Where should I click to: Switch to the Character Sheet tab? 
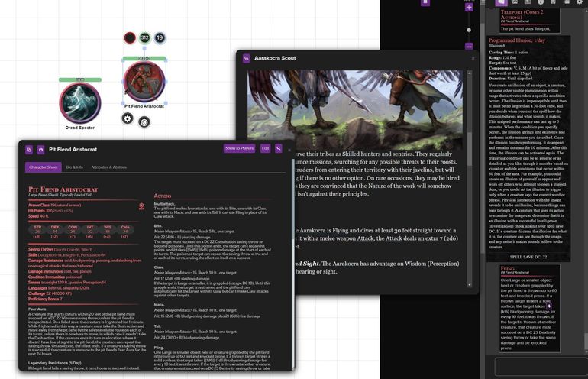(x=43, y=167)
